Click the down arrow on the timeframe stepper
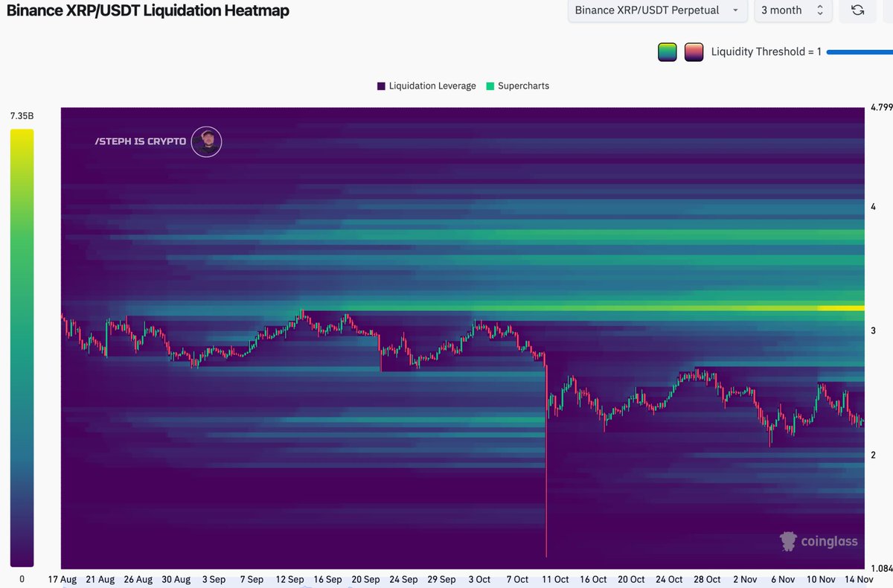893x588 pixels. click(822, 13)
